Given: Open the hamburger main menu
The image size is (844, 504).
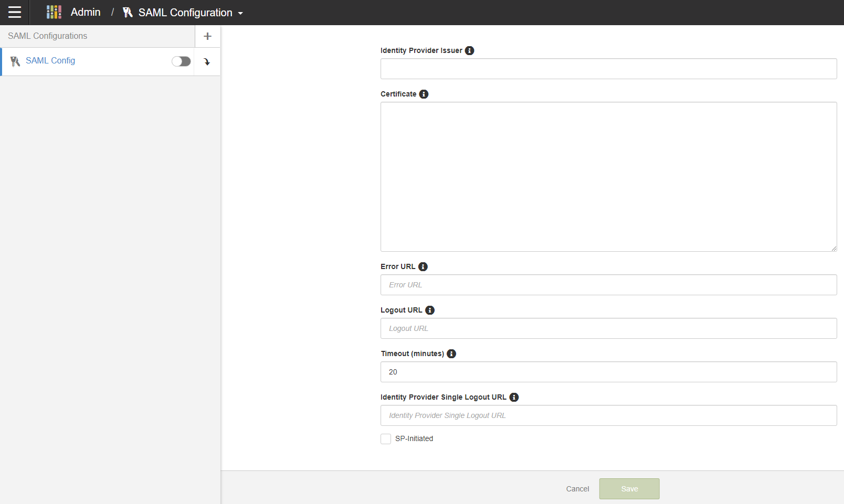Looking at the screenshot, I should pyautogui.click(x=15, y=12).
